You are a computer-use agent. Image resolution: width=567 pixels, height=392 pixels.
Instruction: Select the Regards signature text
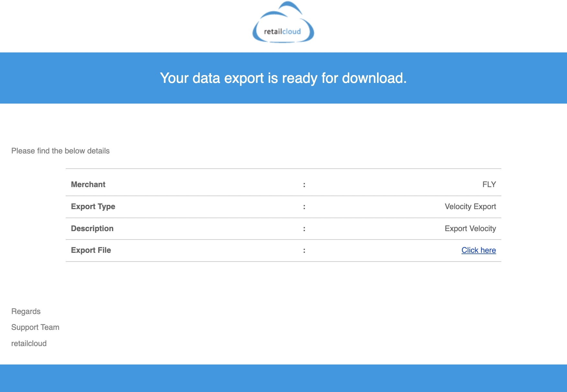pos(26,311)
